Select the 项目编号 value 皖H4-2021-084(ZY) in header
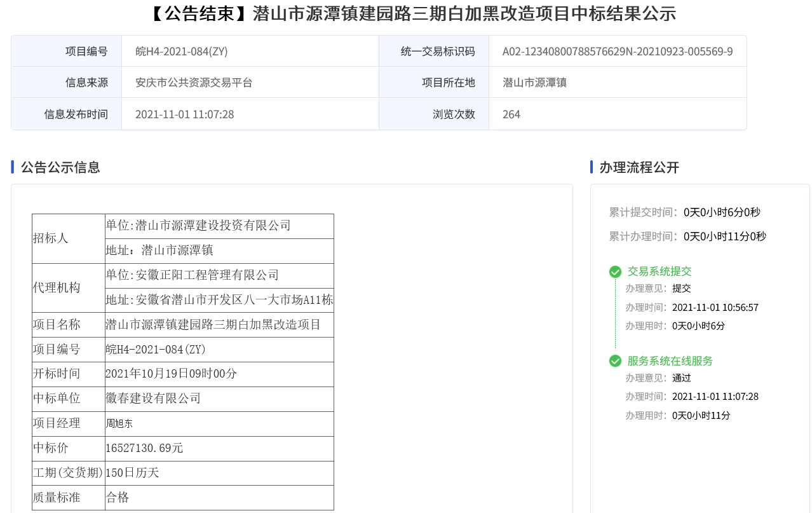 182,51
